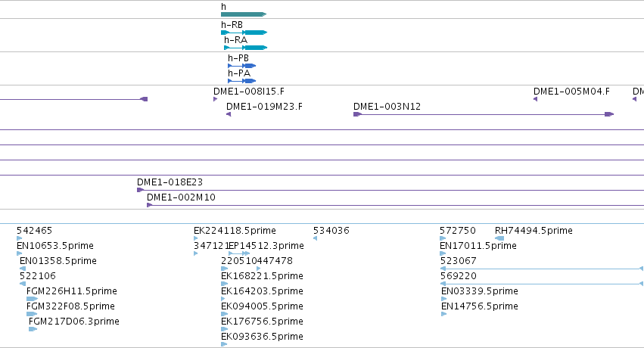Click the EN03339.5prime label

click(480, 291)
